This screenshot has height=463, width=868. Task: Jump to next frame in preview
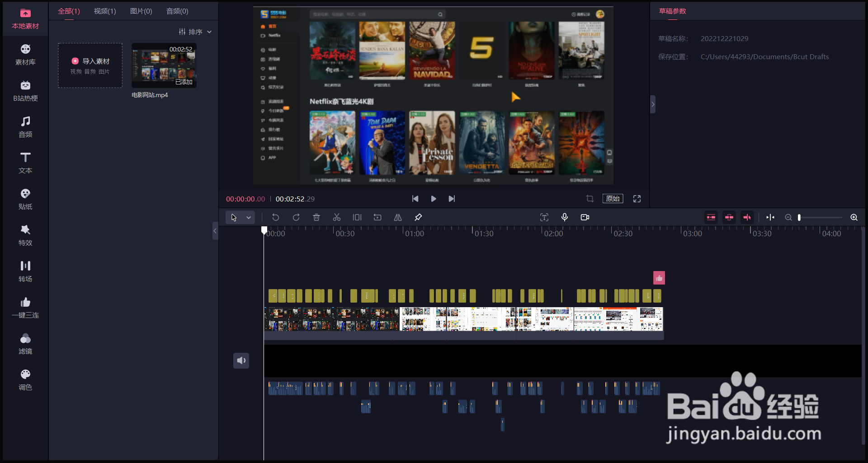coord(452,199)
